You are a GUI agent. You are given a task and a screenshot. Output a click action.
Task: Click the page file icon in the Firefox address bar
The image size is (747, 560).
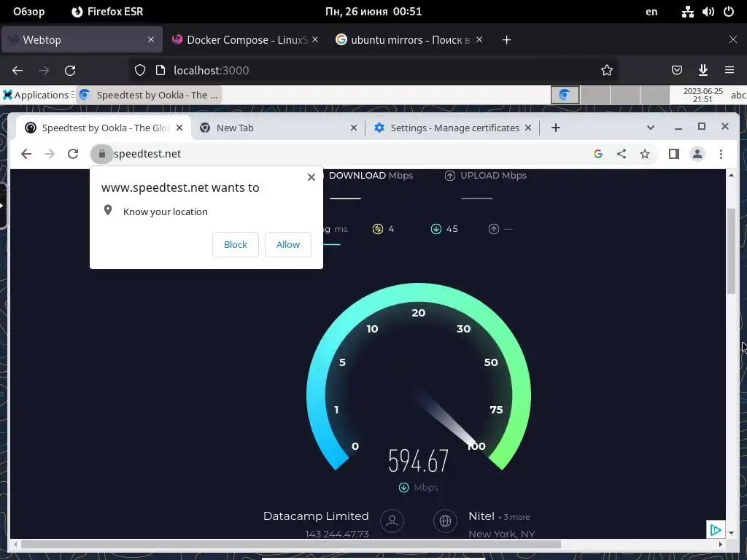160,71
